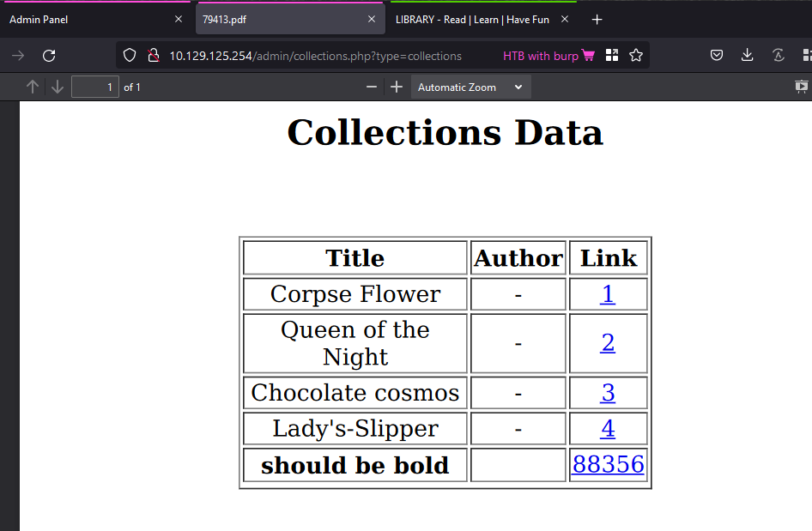Open link 88356 in the table
Image resolution: width=812 pixels, height=531 pixels.
[x=608, y=464]
